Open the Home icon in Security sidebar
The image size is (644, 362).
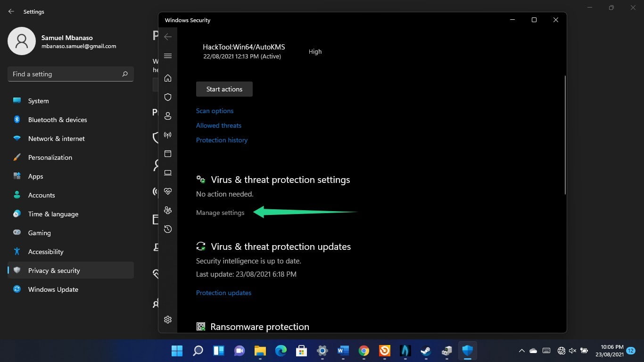tap(168, 78)
